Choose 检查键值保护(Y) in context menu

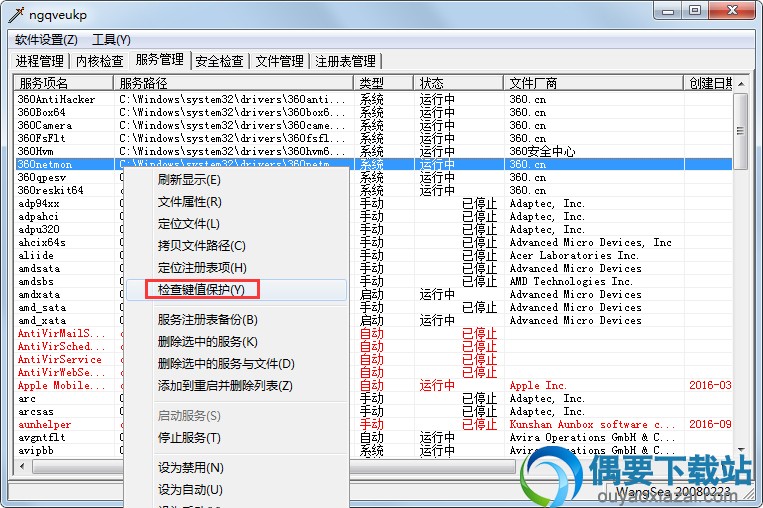click(236, 290)
